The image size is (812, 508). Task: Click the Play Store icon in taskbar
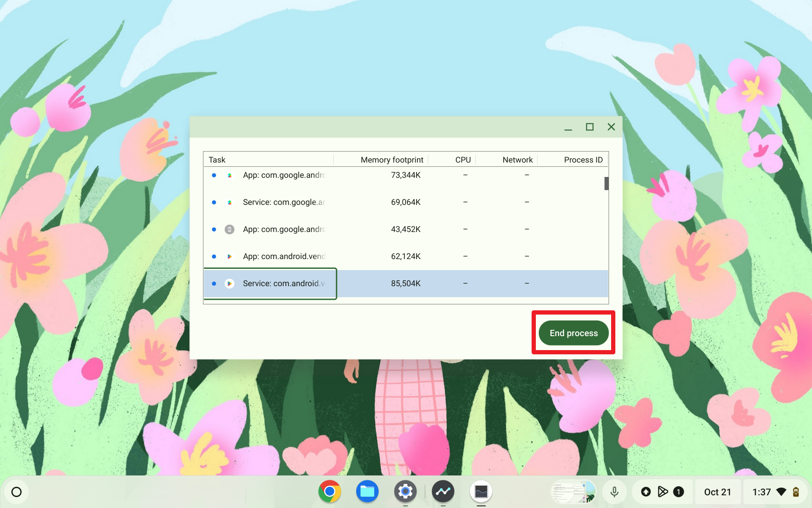(x=663, y=491)
